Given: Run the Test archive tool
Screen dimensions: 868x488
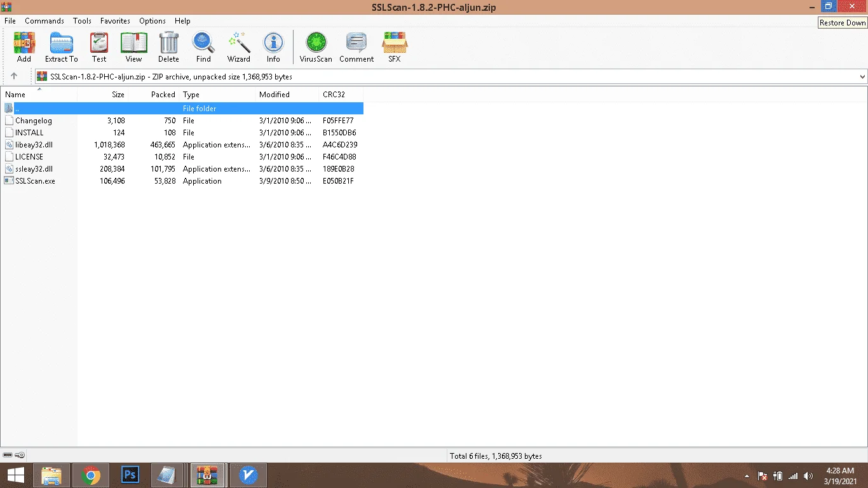Looking at the screenshot, I should point(99,48).
